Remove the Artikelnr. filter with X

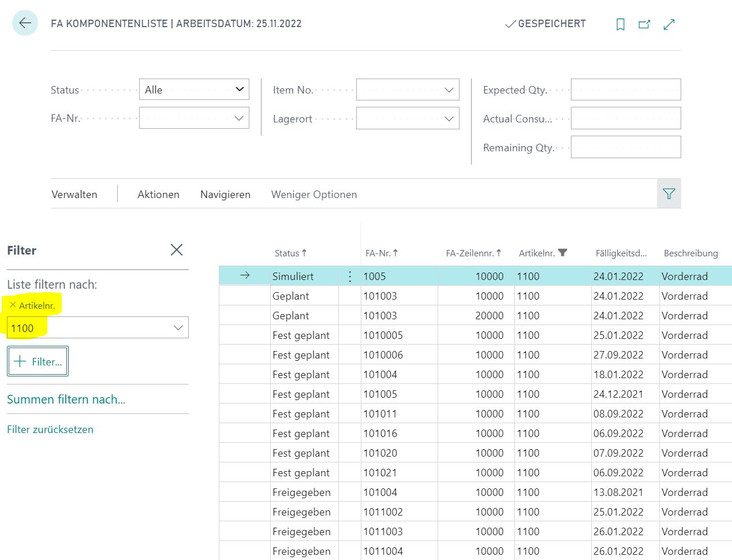[13, 305]
